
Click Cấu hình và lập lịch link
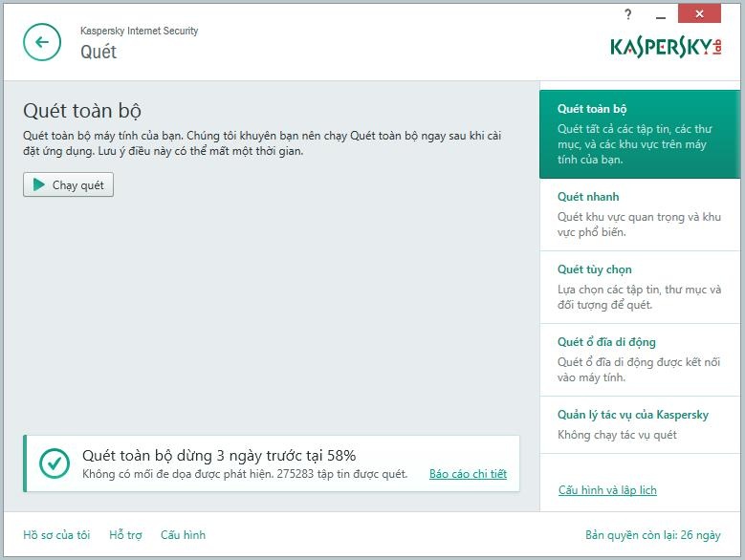(607, 490)
